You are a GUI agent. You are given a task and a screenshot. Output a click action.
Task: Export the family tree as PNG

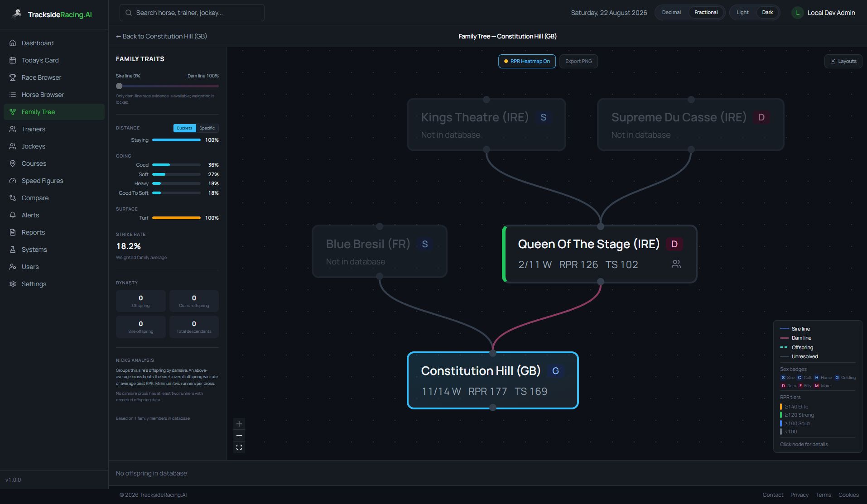(x=578, y=62)
